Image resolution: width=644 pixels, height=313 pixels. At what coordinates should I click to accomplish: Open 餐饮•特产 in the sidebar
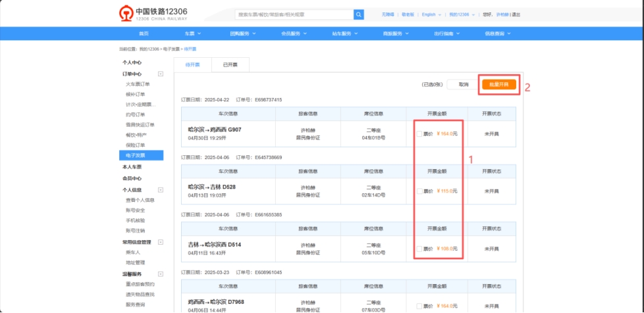click(x=135, y=135)
